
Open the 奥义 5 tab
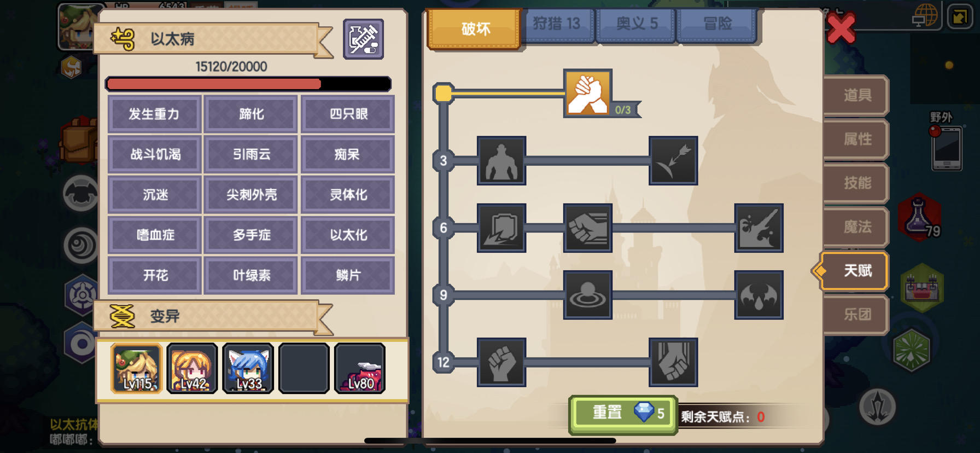pyautogui.click(x=637, y=24)
